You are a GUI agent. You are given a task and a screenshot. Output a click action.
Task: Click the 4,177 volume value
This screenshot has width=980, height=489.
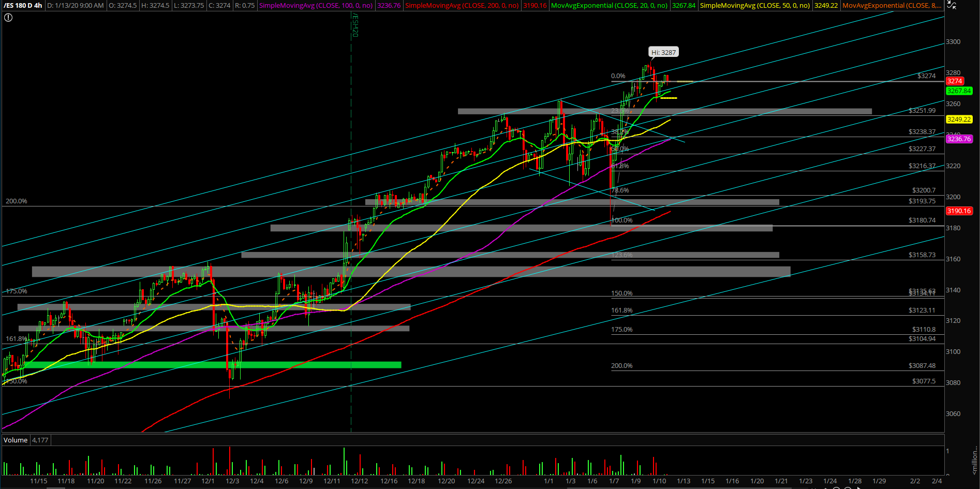pyautogui.click(x=40, y=440)
